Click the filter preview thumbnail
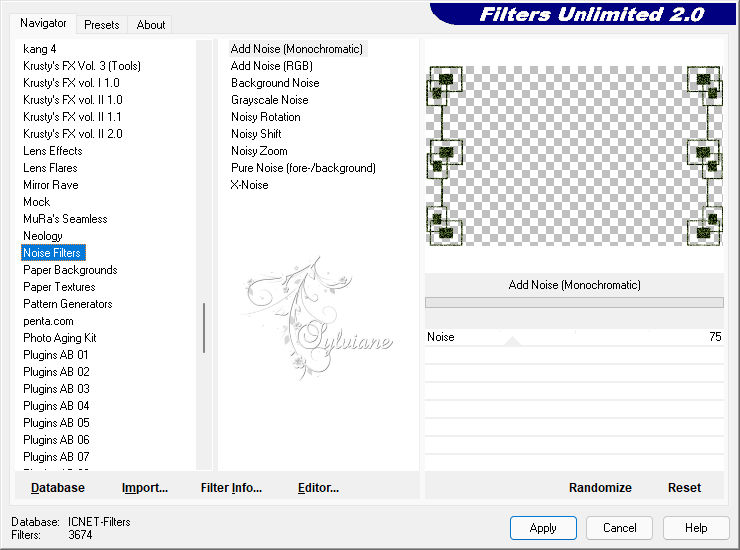The width and height of the screenshot is (740, 550). point(574,156)
